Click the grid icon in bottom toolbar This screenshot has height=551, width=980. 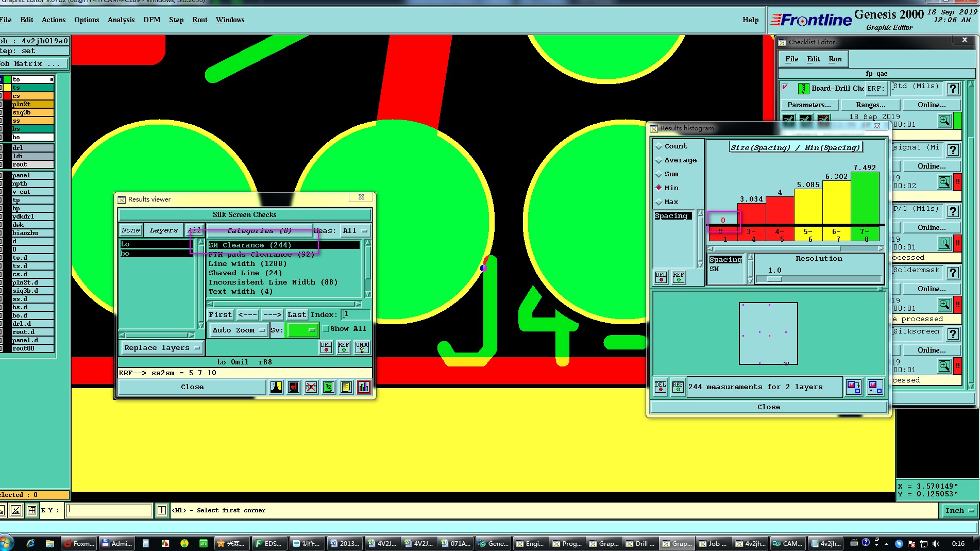point(32,510)
